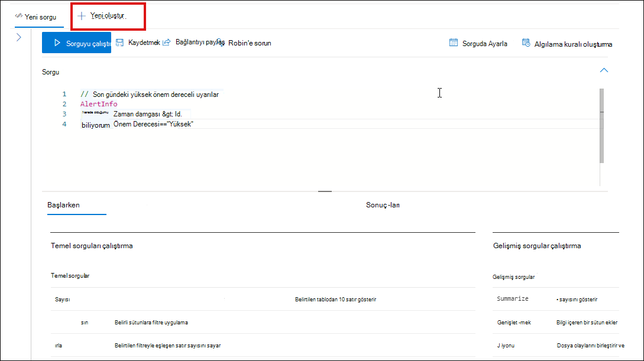Collapse the Sorgu section with the up chevron
644x361 pixels.
[x=604, y=70]
